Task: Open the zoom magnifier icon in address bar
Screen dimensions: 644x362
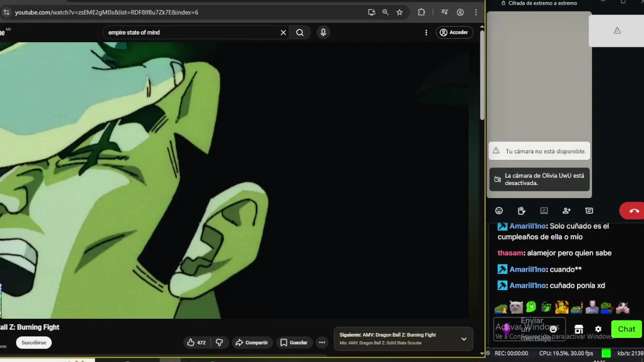Action: [385, 12]
